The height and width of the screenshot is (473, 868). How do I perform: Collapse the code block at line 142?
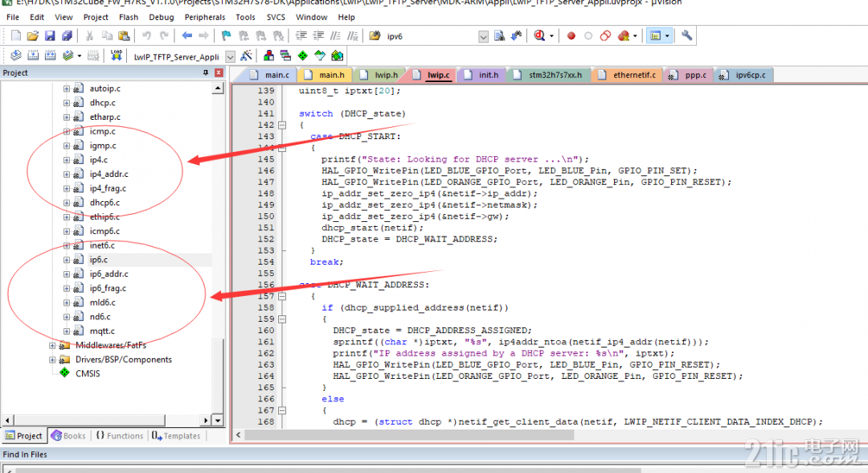(282, 125)
